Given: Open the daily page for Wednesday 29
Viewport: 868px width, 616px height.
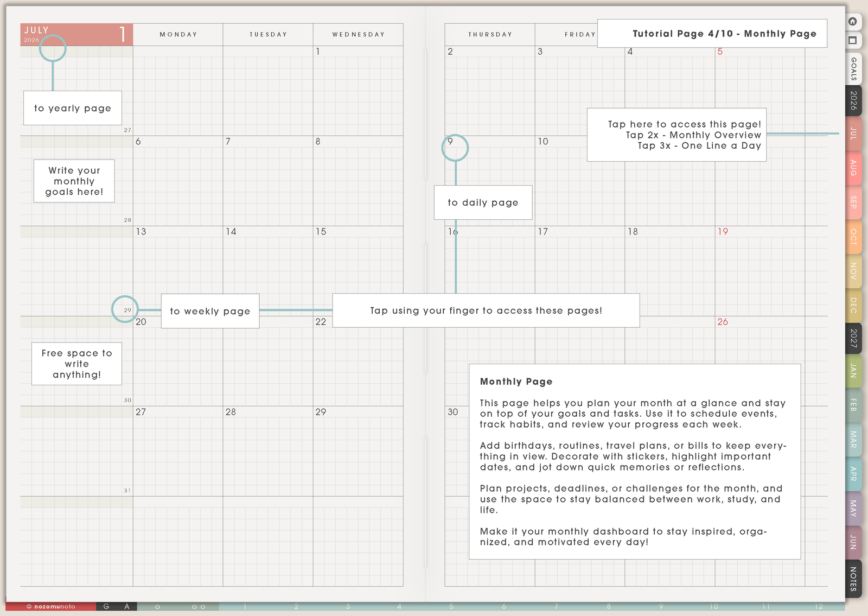Looking at the screenshot, I should pos(321,412).
